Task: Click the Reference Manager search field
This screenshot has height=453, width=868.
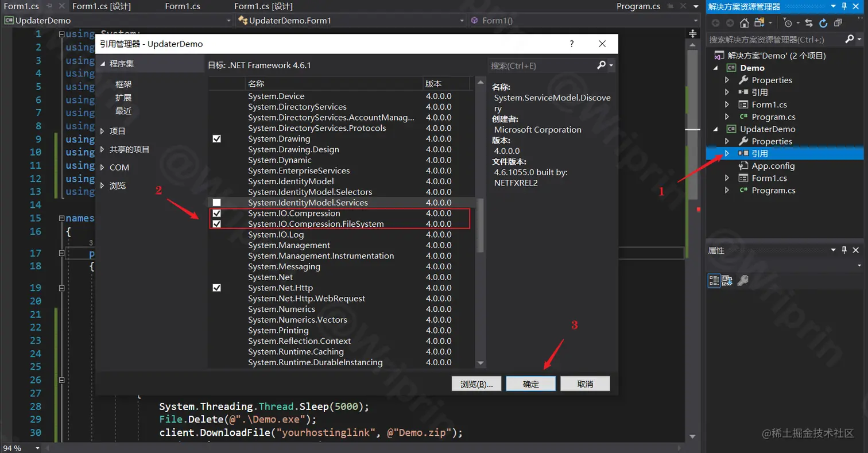Action: [x=542, y=65]
